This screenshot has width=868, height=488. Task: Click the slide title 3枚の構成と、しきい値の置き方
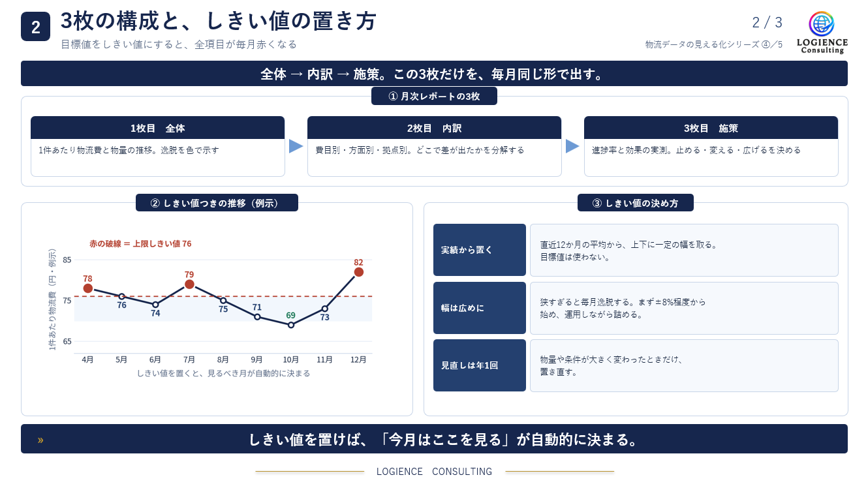tap(219, 22)
